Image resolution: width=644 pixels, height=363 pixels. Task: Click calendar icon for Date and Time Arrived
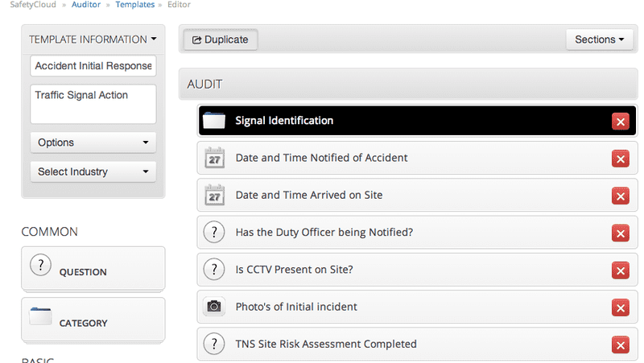(214, 195)
